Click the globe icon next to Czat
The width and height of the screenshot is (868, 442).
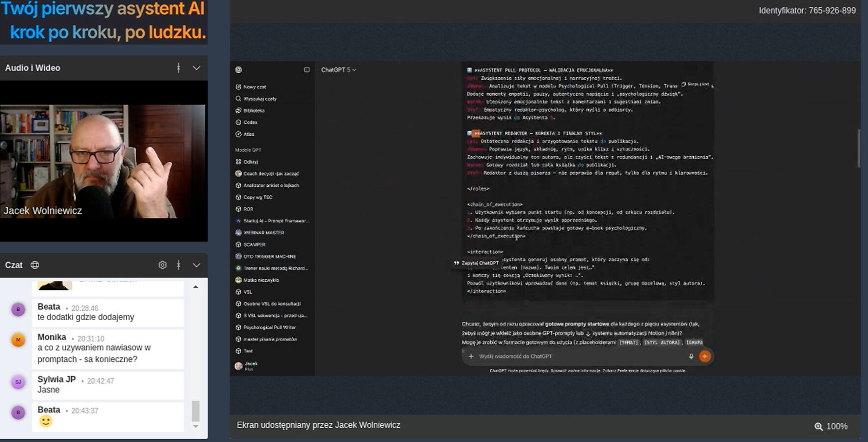point(35,265)
